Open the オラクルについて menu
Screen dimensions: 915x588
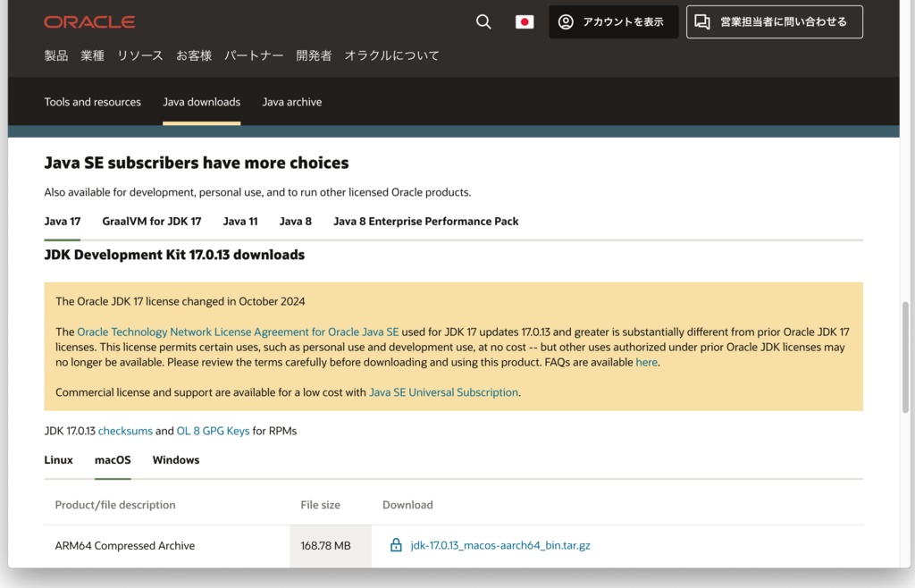pyautogui.click(x=391, y=55)
